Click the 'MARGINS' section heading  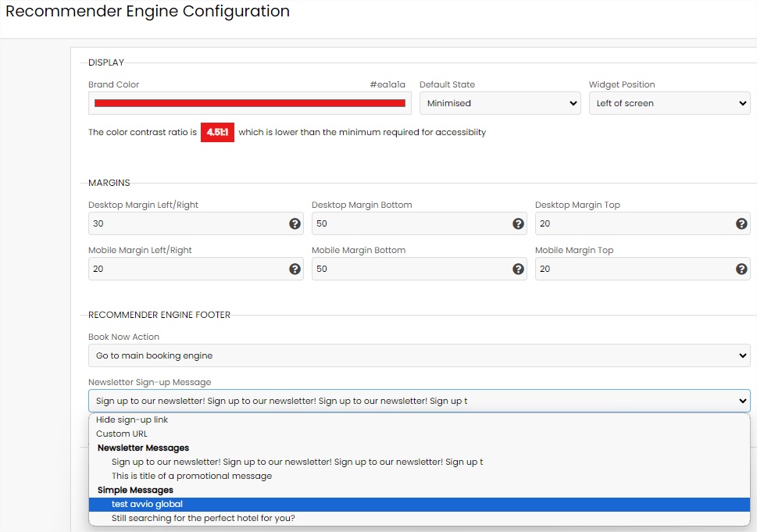click(109, 183)
